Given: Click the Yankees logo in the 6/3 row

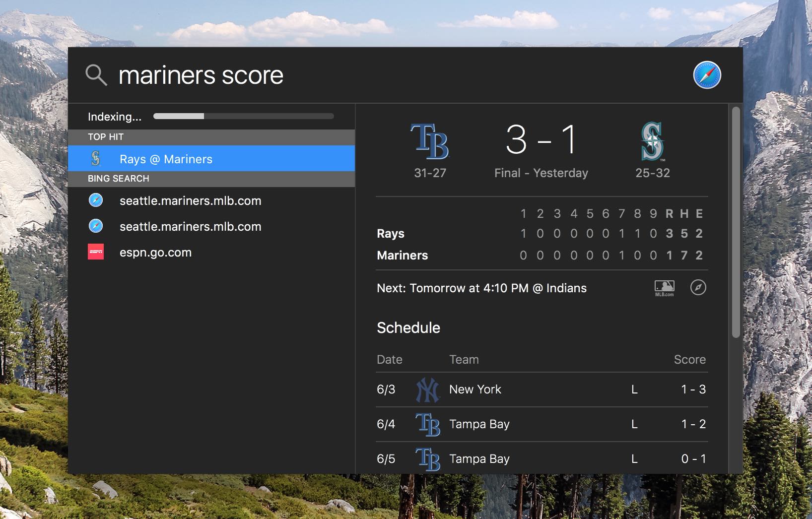Looking at the screenshot, I should pyautogui.click(x=427, y=389).
